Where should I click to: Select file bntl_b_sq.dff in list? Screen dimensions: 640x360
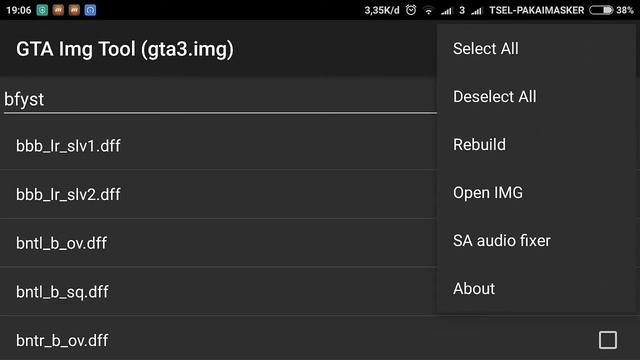(218, 291)
